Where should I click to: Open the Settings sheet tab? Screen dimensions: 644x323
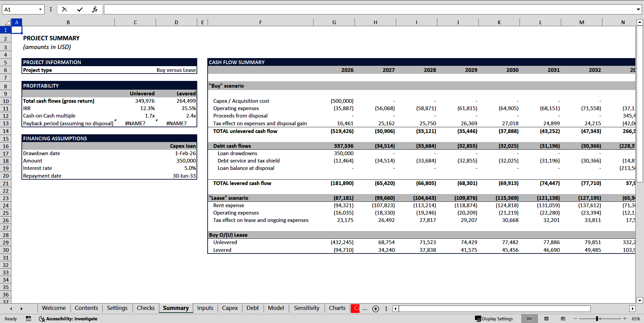(x=117, y=308)
